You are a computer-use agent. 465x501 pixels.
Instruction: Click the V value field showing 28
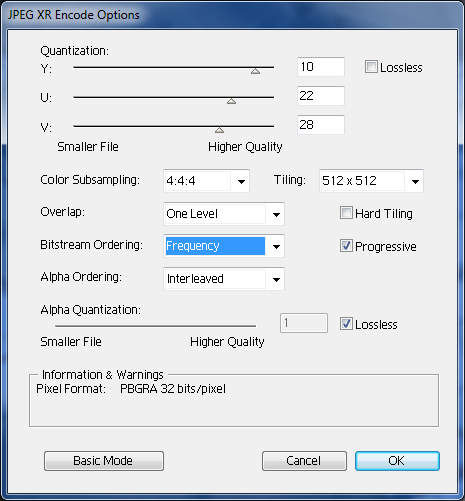321,125
